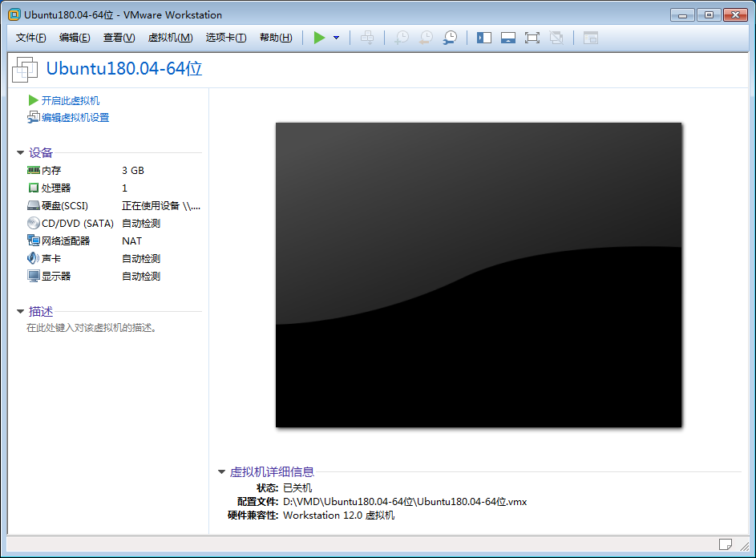Click the D:\VMD .vmx configuration file path
Screen dimensions: 756x558
coord(405,502)
